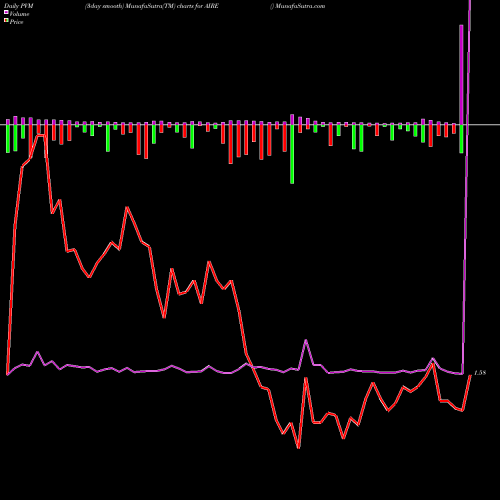
Task: Click the purple volume line's mid-chart spike
Action: 306,341
